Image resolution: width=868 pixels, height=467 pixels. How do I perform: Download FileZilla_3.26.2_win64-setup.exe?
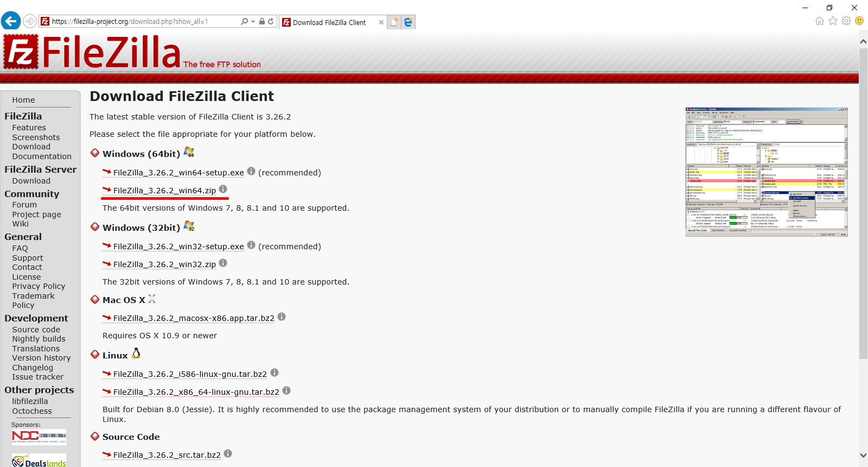click(178, 173)
